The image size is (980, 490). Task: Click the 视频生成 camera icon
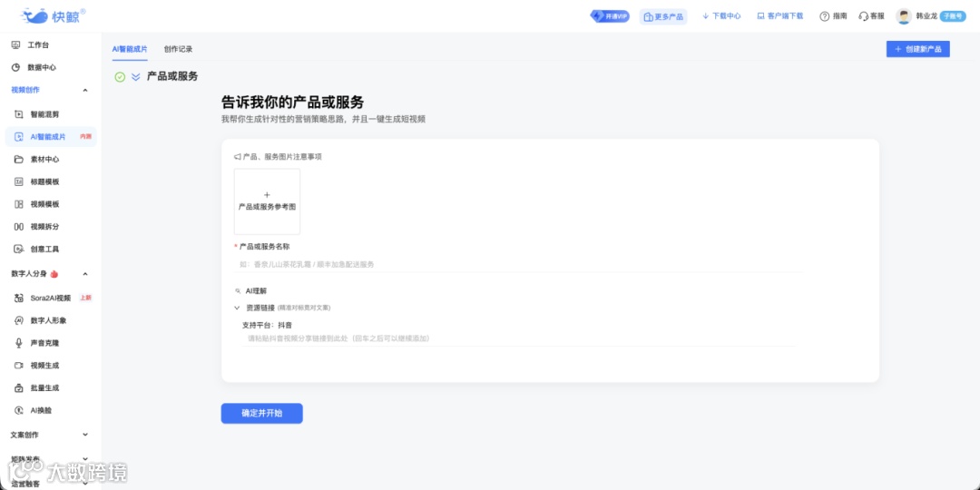pyautogui.click(x=19, y=366)
